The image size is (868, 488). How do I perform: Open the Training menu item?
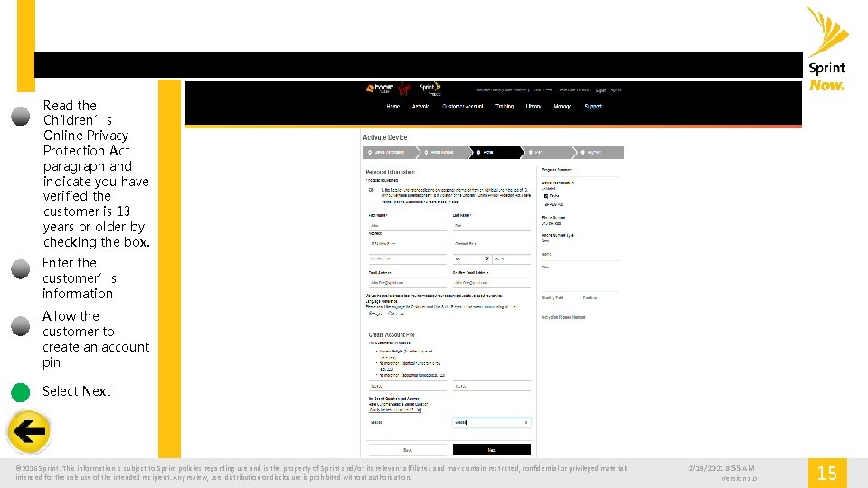pos(505,107)
